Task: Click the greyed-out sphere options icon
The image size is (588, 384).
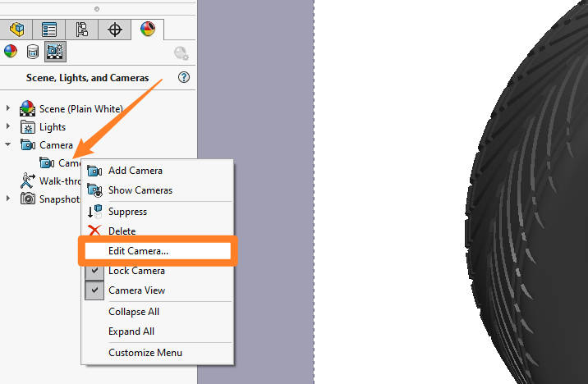Action: pyautogui.click(x=181, y=53)
